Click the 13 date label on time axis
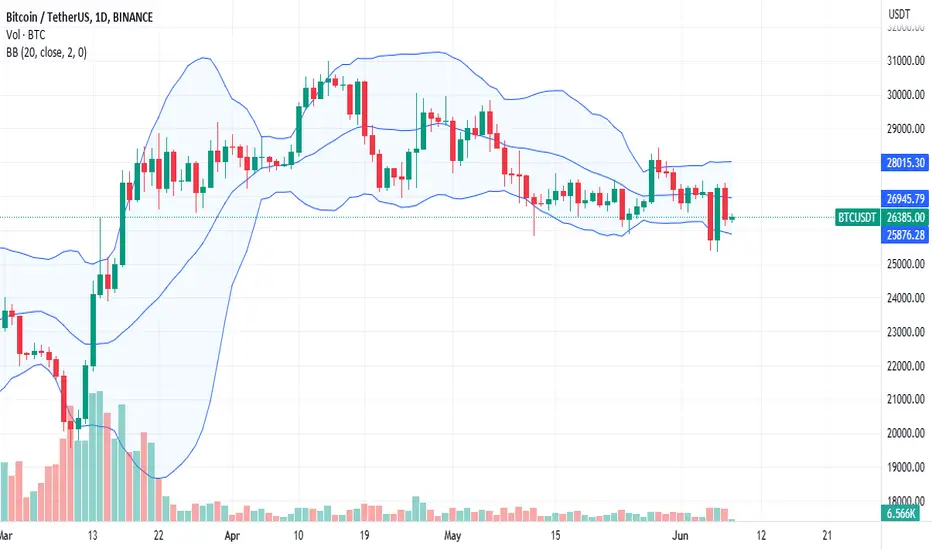This screenshot has height=550, width=932. click(92, 536)
